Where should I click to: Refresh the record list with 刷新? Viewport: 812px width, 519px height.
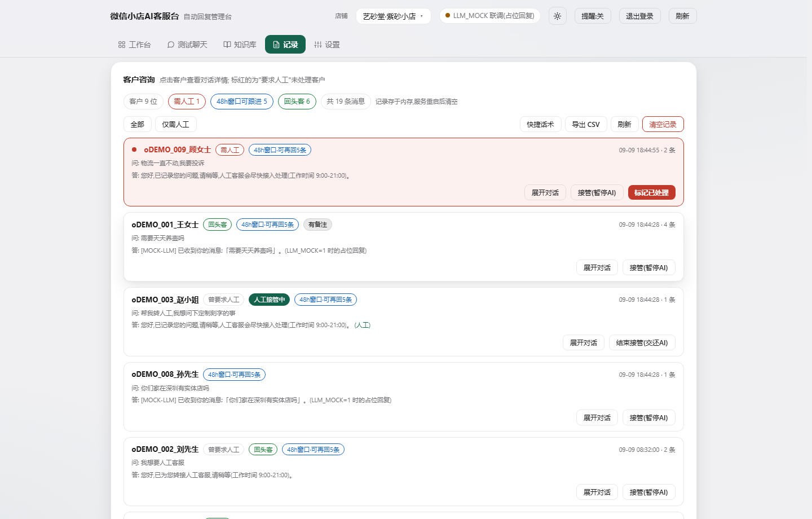(x=624, y=124)
